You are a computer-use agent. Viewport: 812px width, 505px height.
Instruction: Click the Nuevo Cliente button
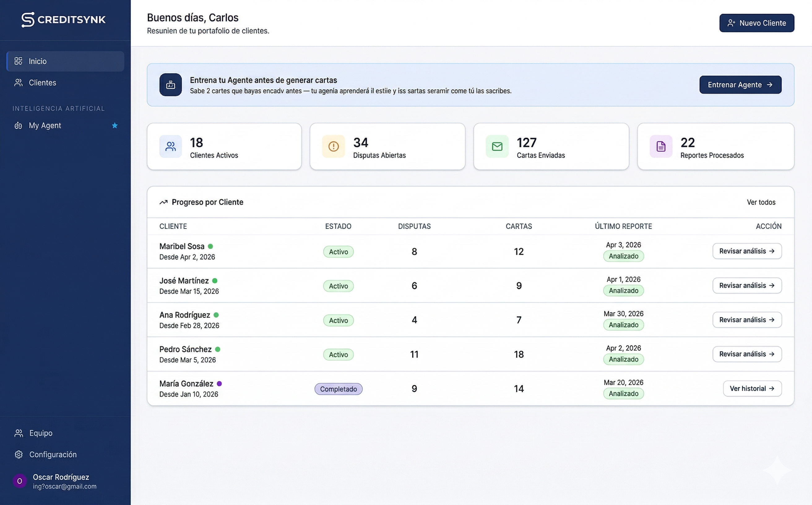[757, 23]
